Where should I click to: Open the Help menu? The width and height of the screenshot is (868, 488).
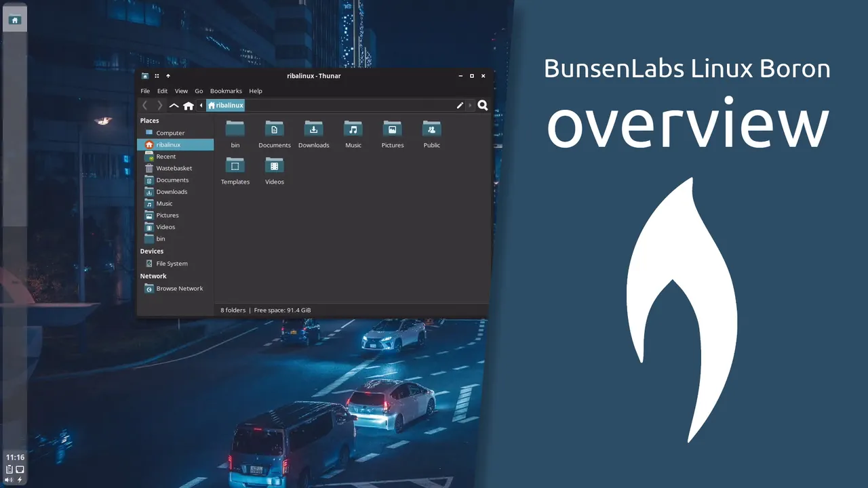[x=256, y=91]
